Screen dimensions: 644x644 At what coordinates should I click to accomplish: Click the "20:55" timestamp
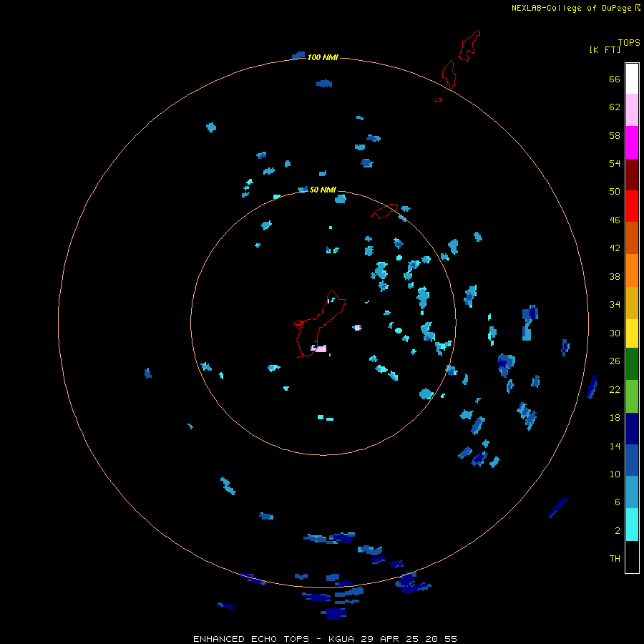(441, 639)
